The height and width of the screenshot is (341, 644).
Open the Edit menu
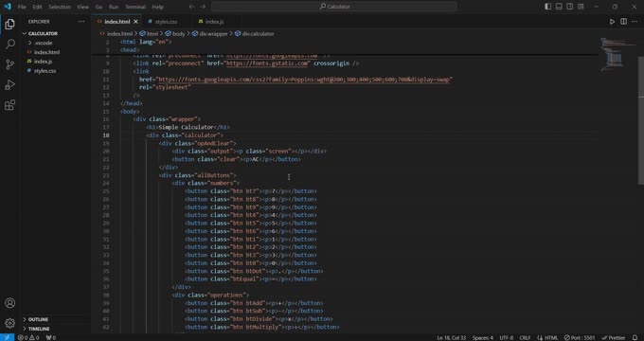click(x=37, y=7)
